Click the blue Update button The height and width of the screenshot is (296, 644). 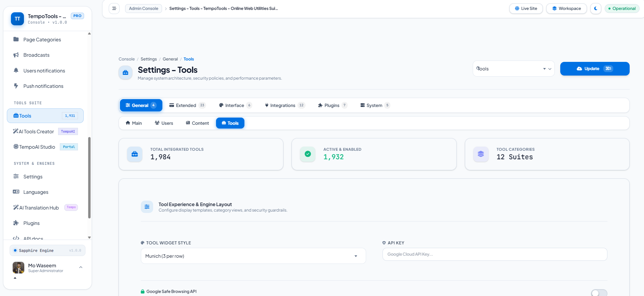click(595, 69)
